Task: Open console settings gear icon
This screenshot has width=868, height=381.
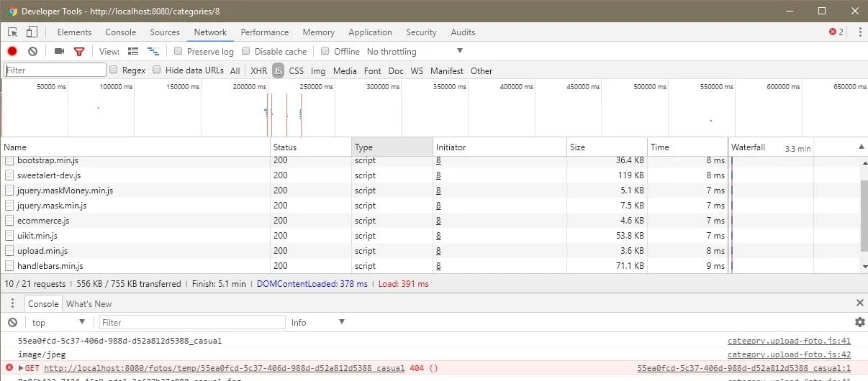Action: tap(859, 323)
